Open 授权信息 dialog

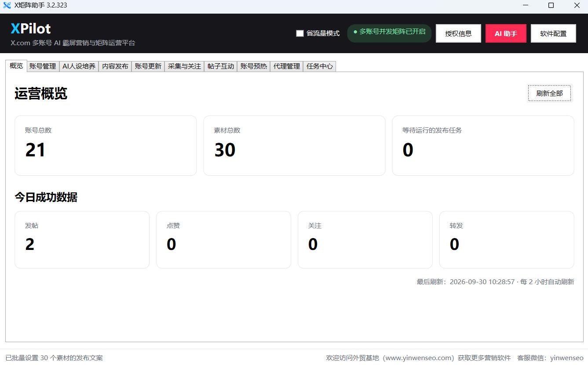pyautogui.click(x=458, y=33)
